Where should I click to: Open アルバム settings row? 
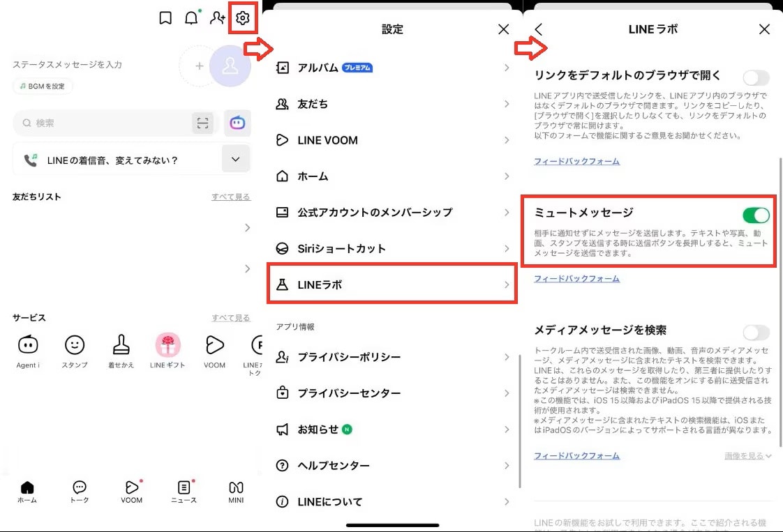(x=392, y=68)
